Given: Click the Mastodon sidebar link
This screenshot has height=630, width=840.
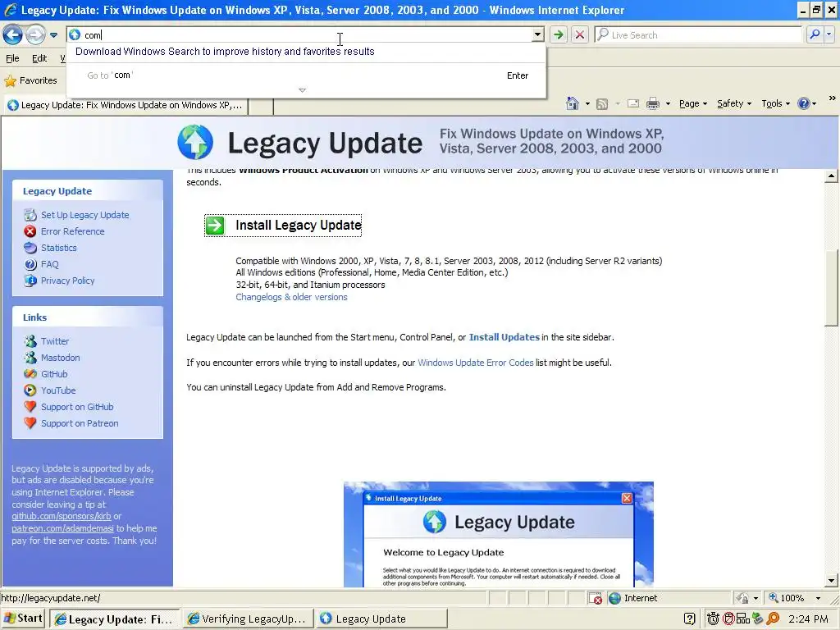Looking at the screenshot, I should [x=61, y=358].
